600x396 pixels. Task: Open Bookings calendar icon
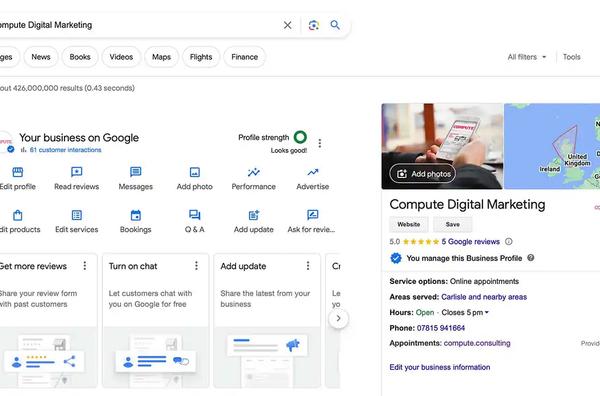[135, 215]
